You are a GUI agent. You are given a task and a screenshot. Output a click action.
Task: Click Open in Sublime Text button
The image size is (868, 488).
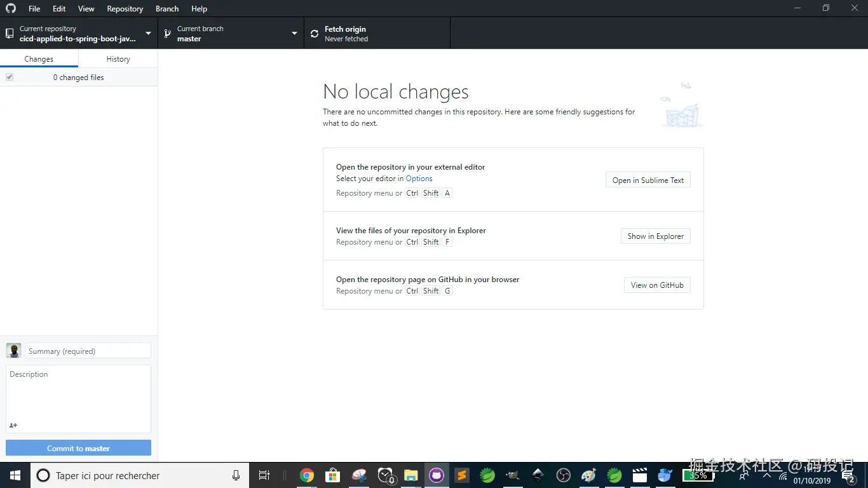coord(648,180)
